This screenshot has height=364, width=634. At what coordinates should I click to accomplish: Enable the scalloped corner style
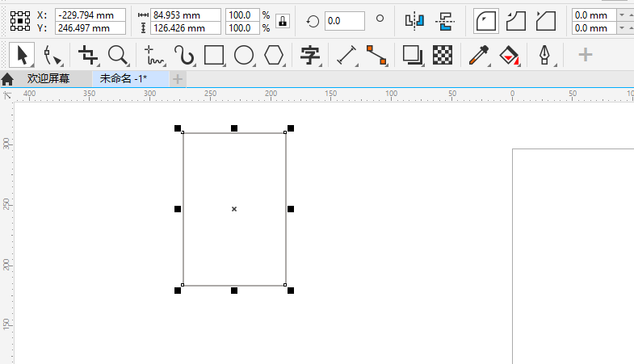coord(516,21)
